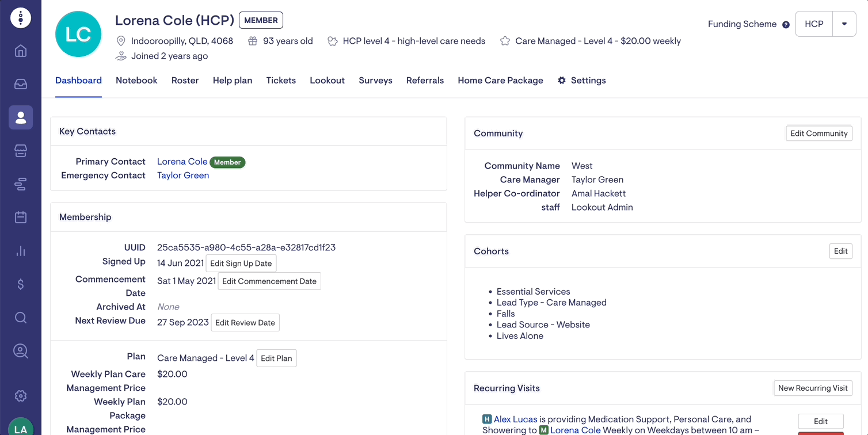Open the calendar icon in sidebar

(21, 217)
